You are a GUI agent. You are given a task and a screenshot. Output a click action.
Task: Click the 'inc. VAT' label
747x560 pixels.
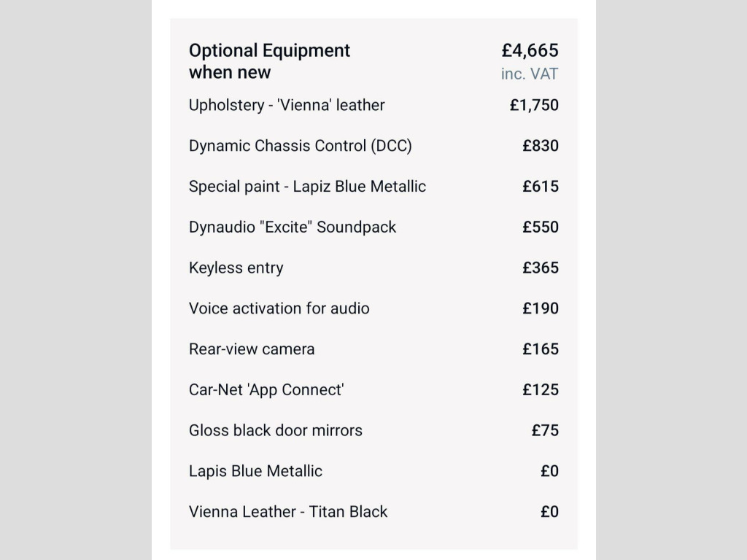530,74
